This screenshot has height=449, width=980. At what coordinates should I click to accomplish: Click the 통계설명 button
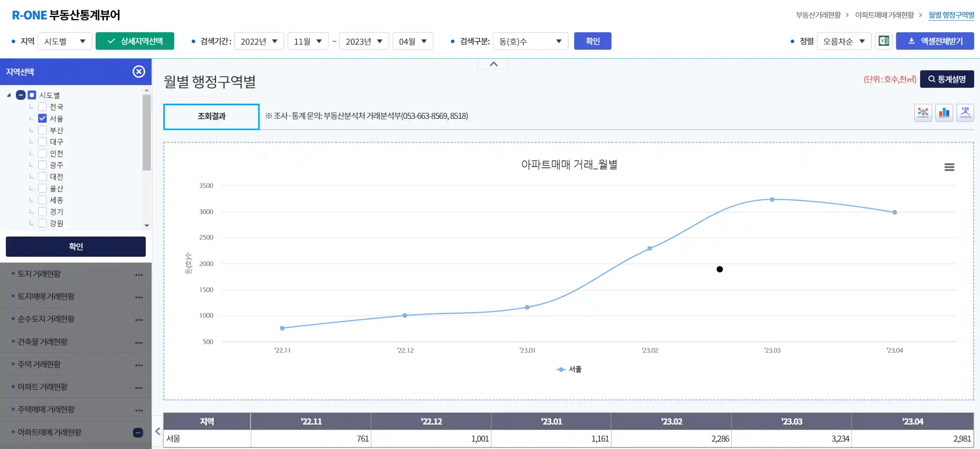coord(947,79)
